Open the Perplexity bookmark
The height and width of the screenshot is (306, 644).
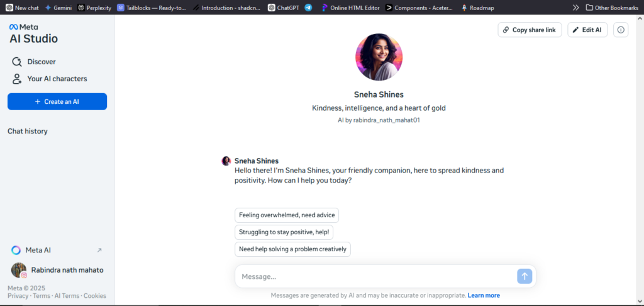pos(94,8)
